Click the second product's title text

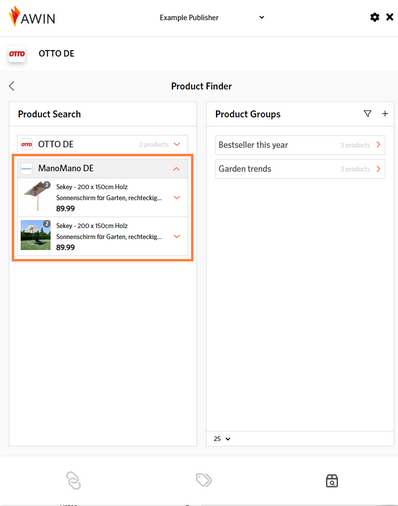click(109, 231)
